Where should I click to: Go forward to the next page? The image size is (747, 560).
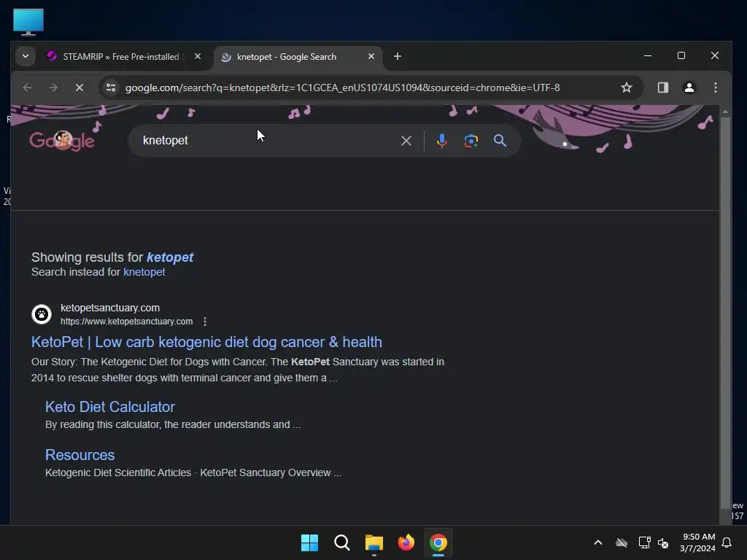[x=53, y=87]
